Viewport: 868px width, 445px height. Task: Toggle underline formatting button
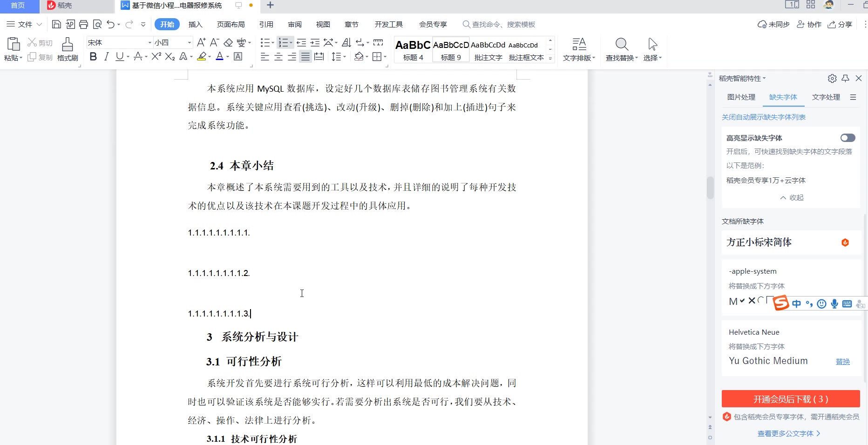click(120, 57)
